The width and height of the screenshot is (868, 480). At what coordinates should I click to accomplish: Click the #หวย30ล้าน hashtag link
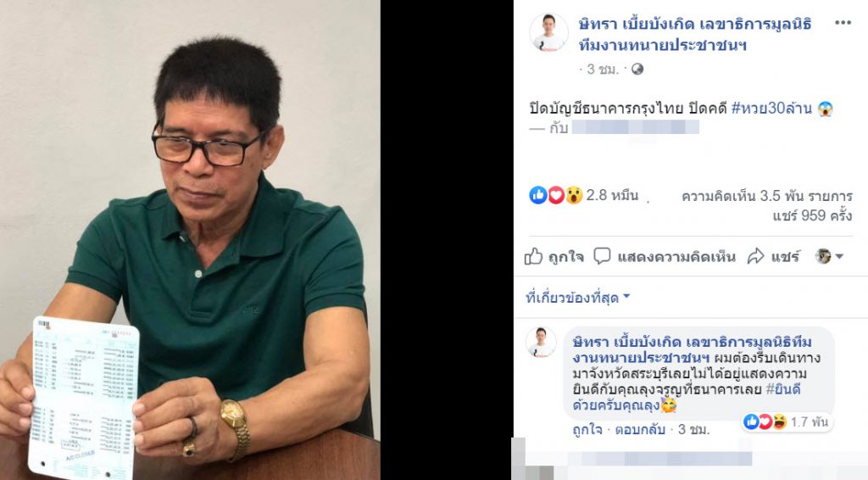coord(771,108)
